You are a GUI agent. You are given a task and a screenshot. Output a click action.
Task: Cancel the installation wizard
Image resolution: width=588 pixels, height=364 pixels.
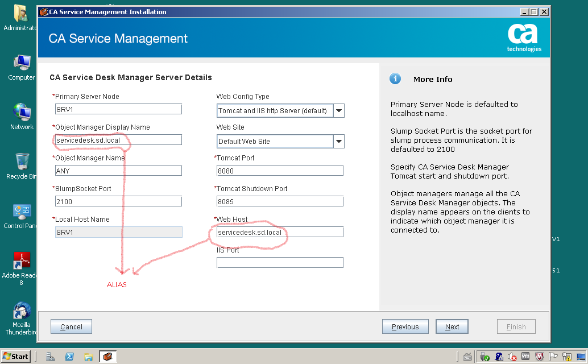click(71, 327)
